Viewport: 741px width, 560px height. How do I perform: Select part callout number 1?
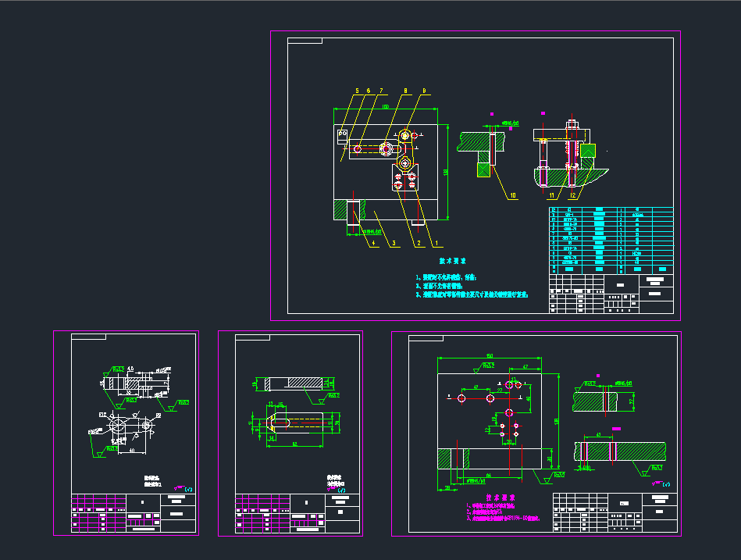436,244
